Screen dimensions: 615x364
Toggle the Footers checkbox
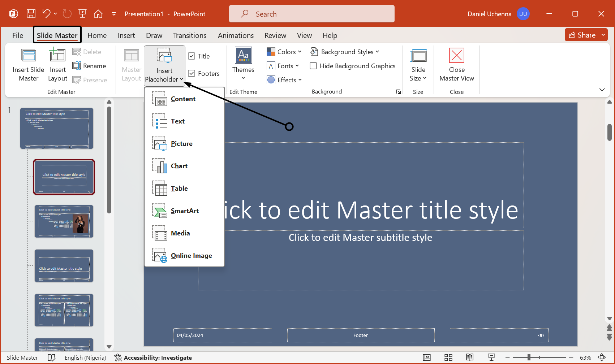pos(192,74)
